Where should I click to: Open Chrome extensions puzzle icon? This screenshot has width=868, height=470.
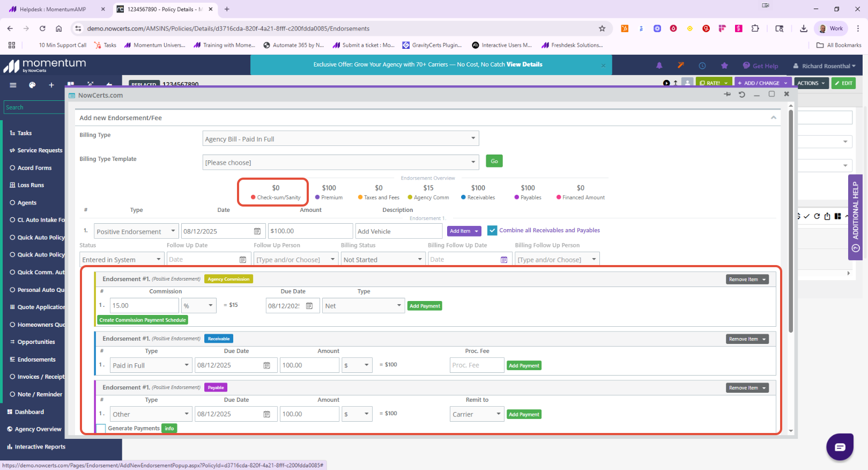pyautogui.click(x=755, y=28)
